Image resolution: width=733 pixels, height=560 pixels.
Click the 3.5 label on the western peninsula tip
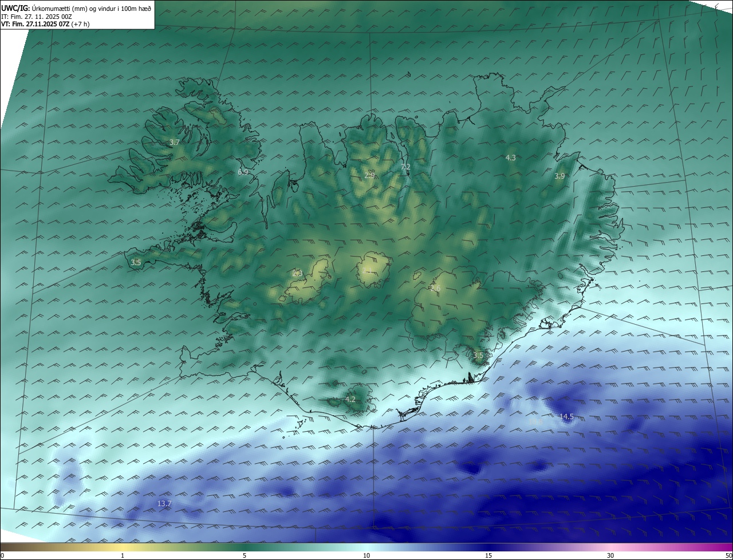pos(136,262)
